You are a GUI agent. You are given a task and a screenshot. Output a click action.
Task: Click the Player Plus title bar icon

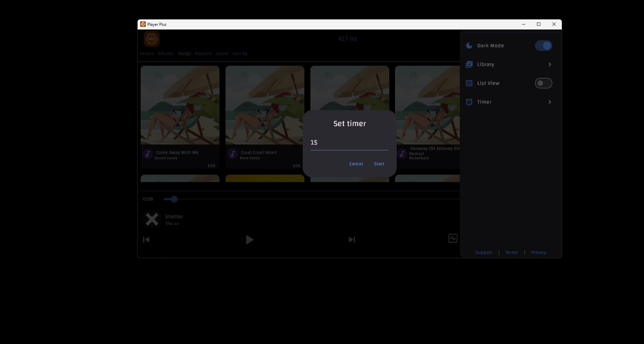pyautogui.click(x=143, y=24)
